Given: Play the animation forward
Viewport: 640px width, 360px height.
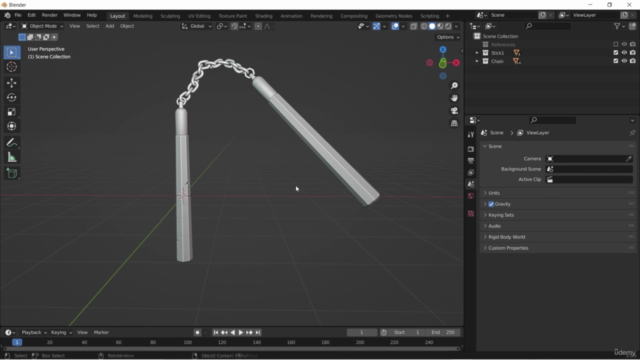Looking at the screenshot, I should (x=241, y=333).
